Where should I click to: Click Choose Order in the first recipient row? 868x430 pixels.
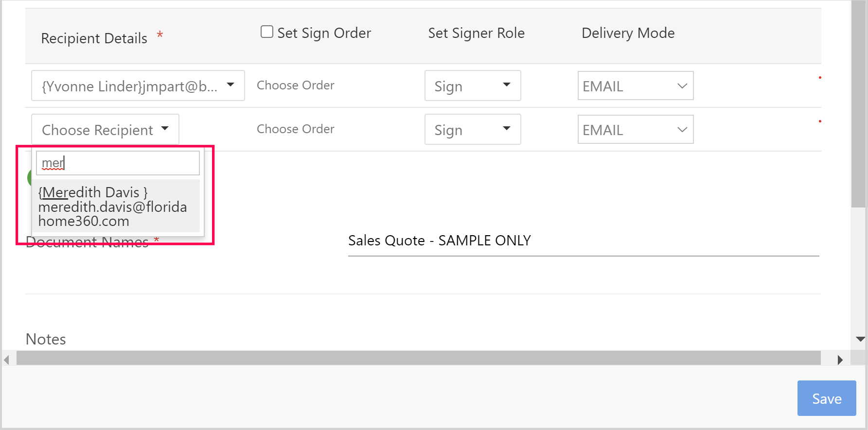click(x=295, y=86)
